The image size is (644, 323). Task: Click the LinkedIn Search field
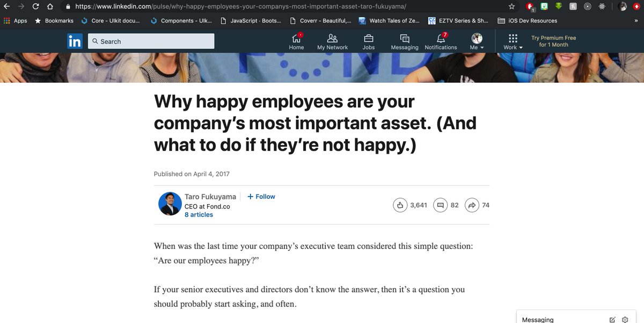click(151, 41)
